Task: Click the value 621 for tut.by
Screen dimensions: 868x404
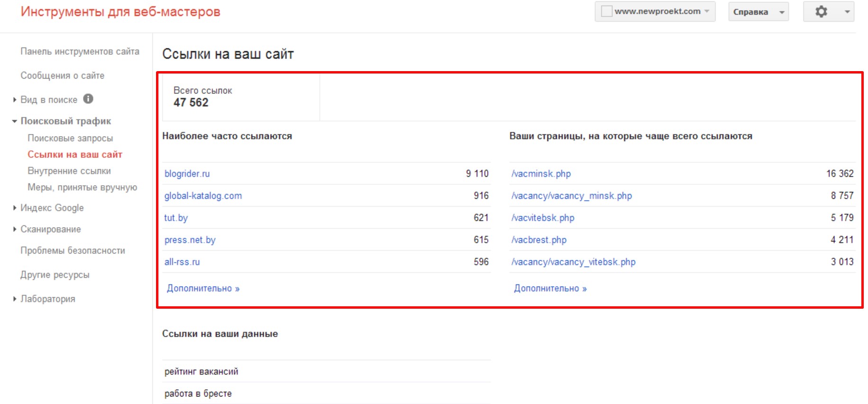Action: click(x=481, y=218)
